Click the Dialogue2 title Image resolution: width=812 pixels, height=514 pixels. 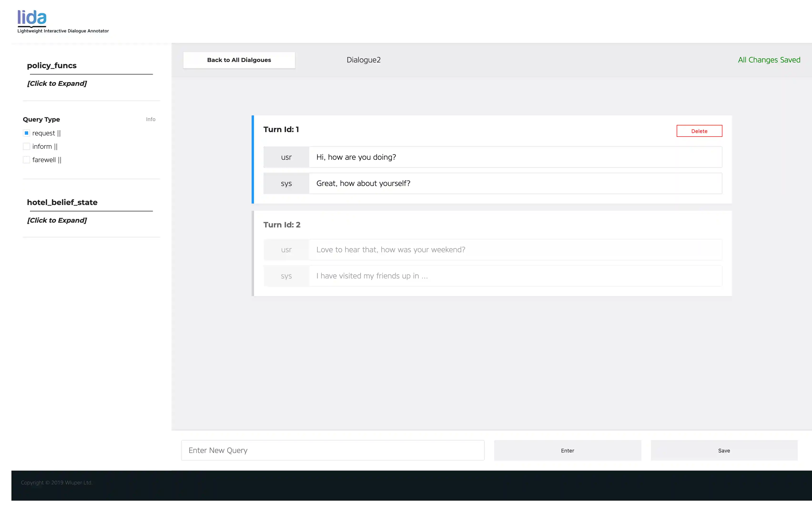pyautogui.click(x=363, y=60)
